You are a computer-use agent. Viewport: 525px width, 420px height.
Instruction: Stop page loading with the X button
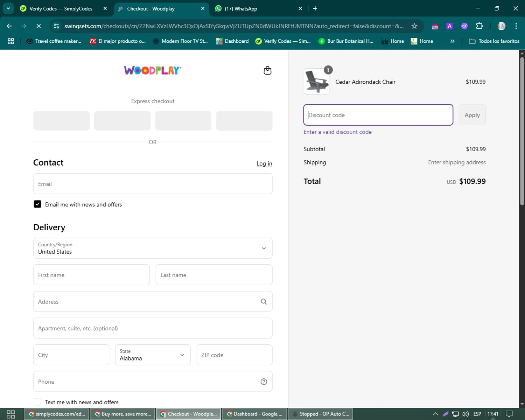click(x=38, y=26)
